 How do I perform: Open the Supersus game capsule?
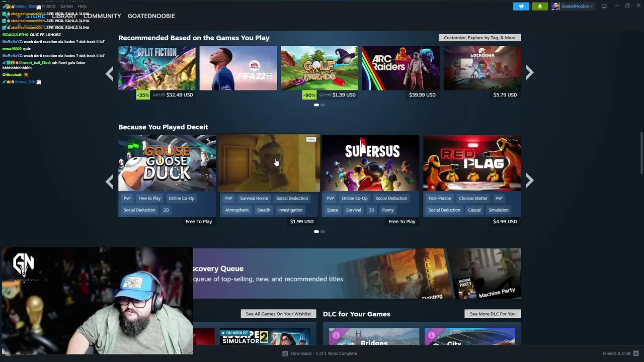click(370, 163)
